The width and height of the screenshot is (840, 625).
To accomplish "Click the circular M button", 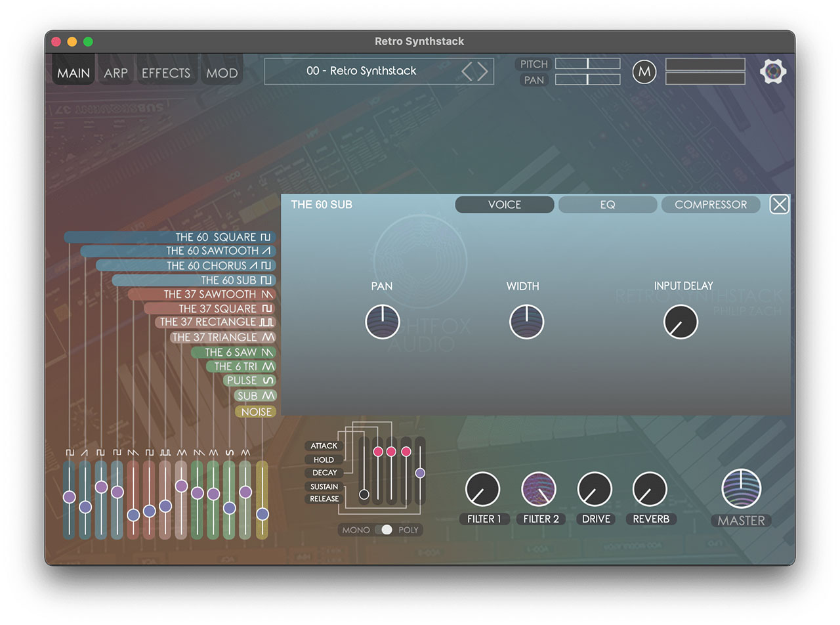I will tap(644, 72).
